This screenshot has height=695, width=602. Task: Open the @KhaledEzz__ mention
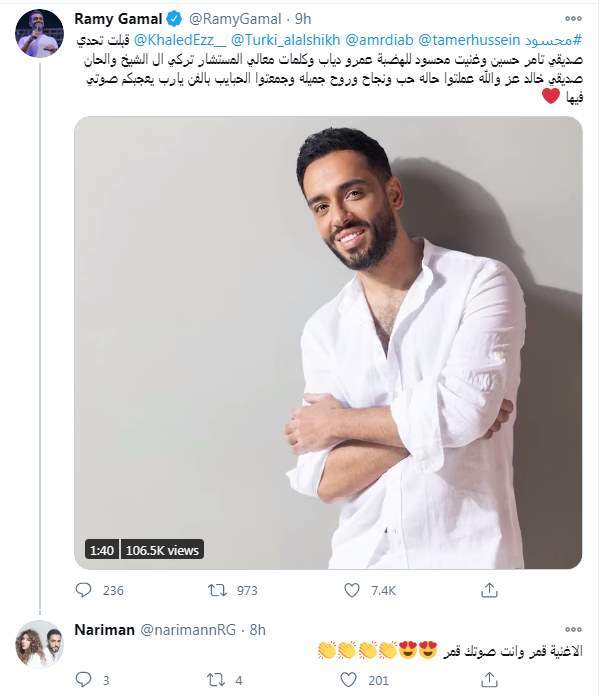coord(176,38)
